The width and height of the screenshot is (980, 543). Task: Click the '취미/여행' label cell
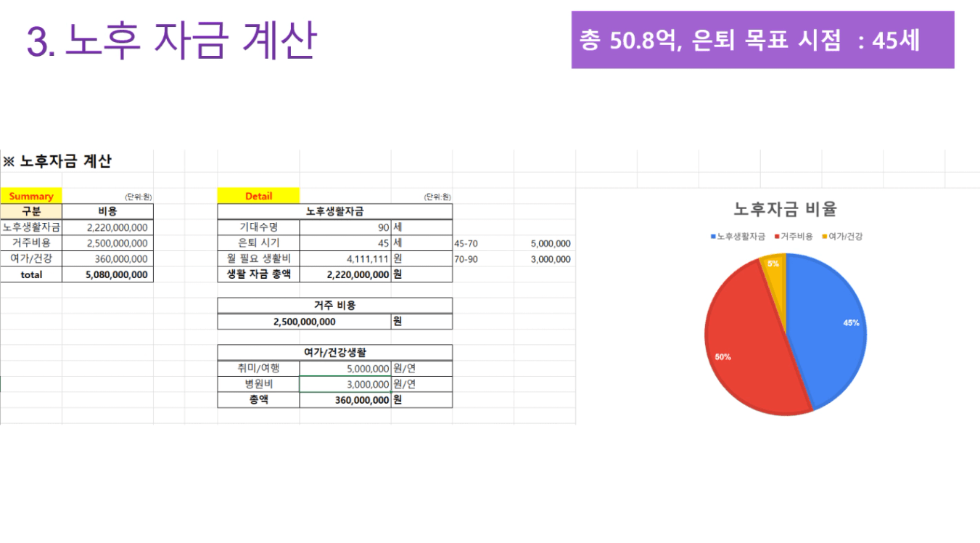[258, 368]
